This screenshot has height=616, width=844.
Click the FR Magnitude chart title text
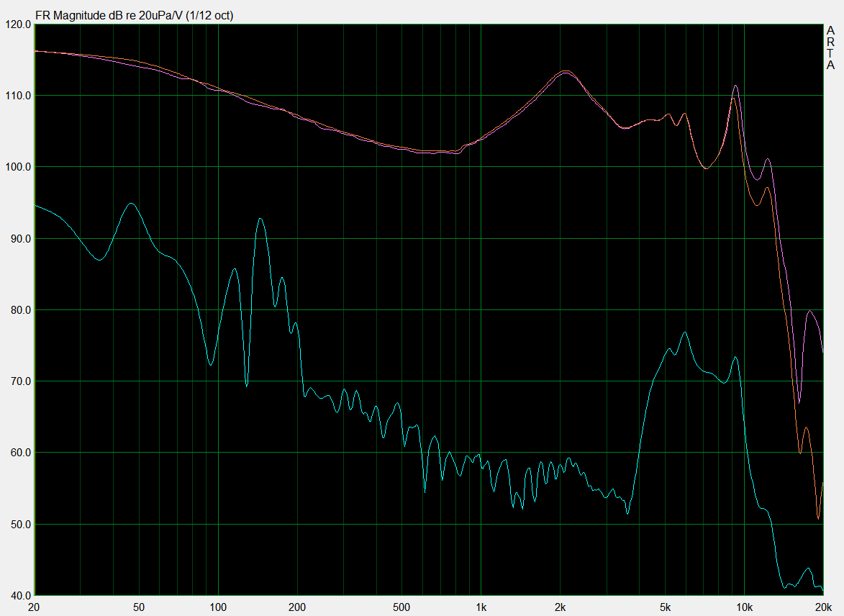(x=134, y=15)
